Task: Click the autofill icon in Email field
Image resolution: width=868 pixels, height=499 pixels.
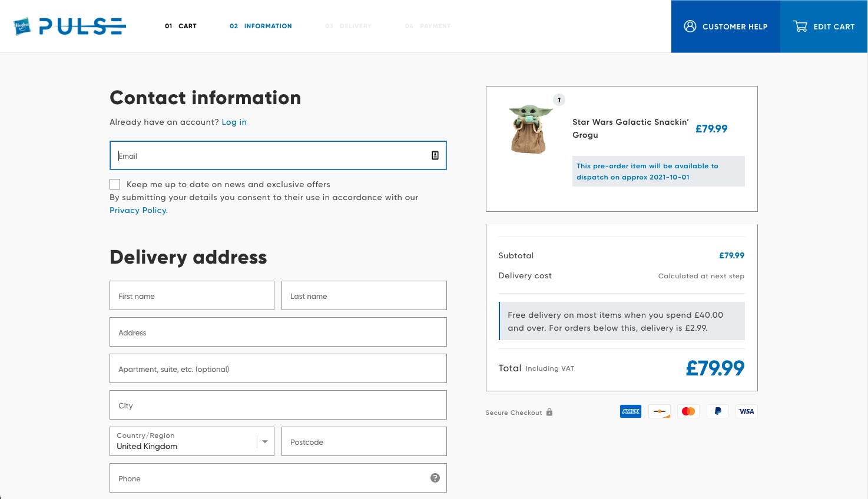Action: (x=435, y=155)
